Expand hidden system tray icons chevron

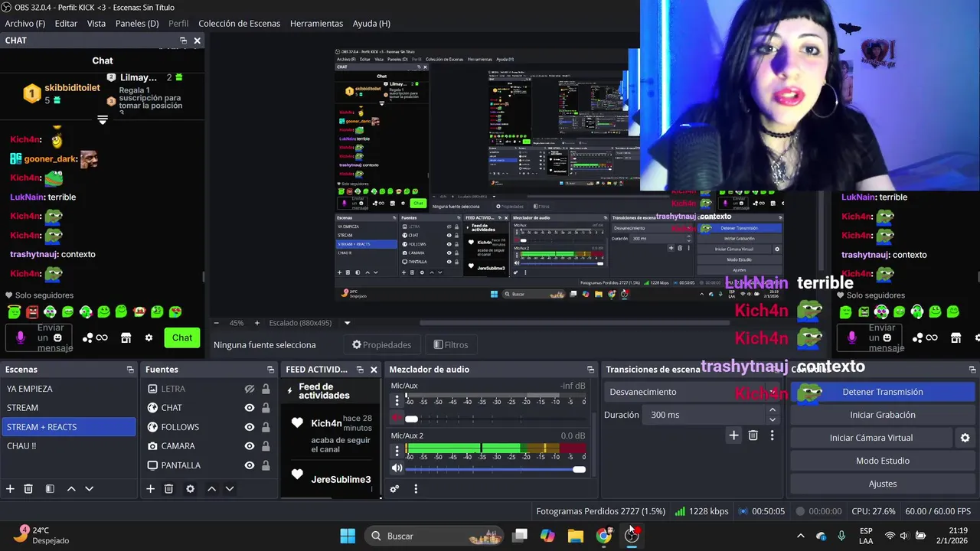click(x=800, y=536)
